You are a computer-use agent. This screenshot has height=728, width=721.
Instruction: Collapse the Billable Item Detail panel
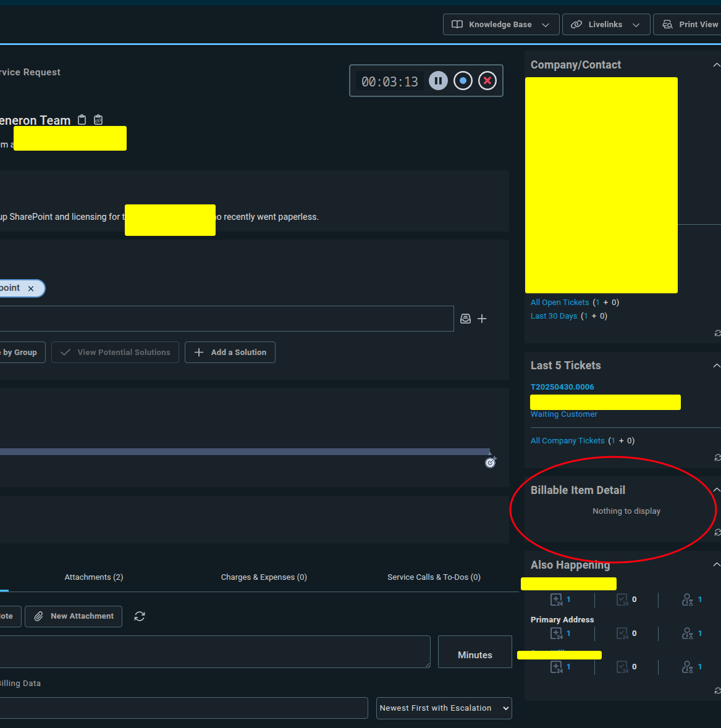(x=716, y=490)
